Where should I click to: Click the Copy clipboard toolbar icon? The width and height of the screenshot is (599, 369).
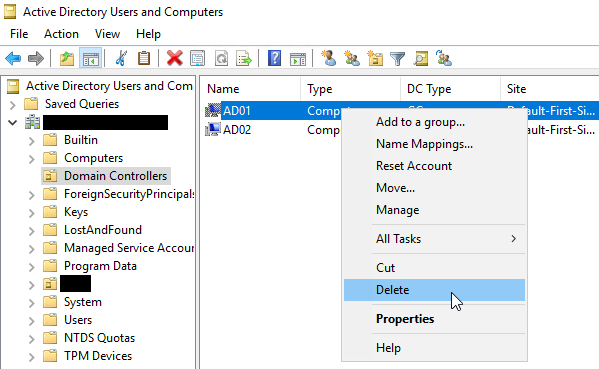[x=144, y=58]
